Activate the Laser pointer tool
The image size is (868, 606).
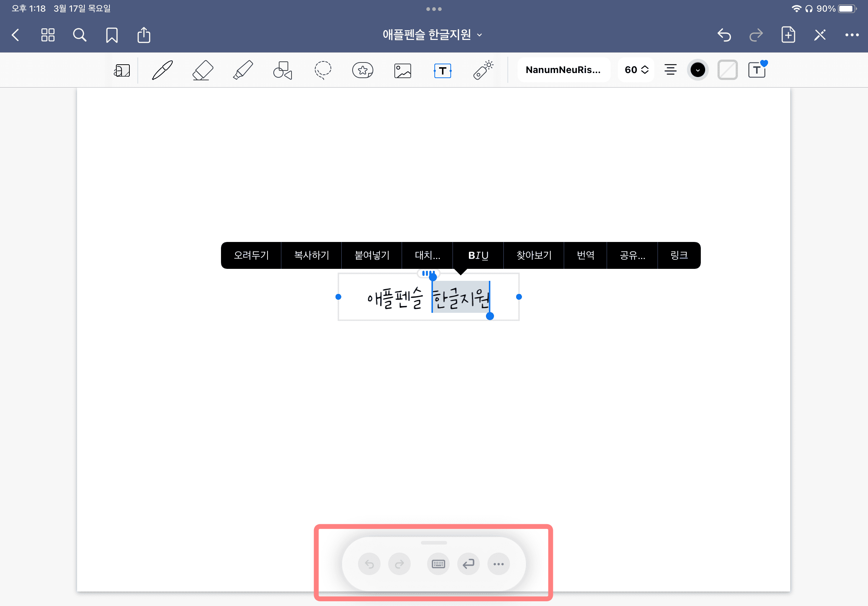tap(483, 70)
